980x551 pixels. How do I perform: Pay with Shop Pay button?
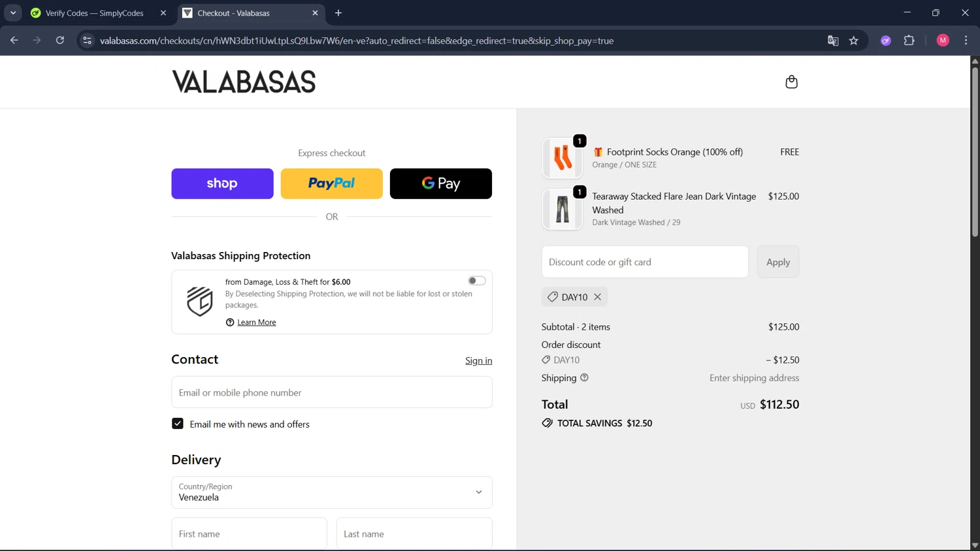point(222,183)
